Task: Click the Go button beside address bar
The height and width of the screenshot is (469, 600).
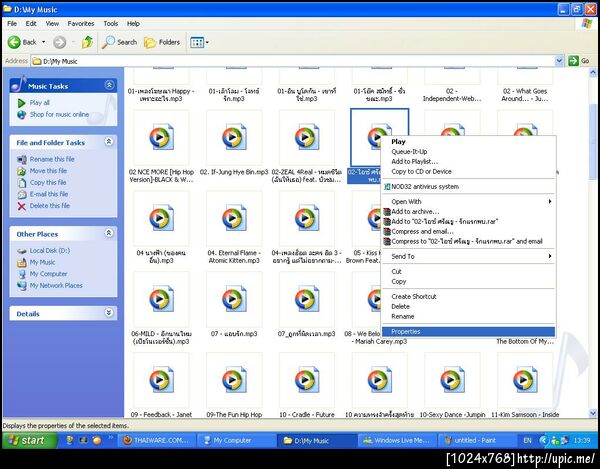Action: coord(579,60)
